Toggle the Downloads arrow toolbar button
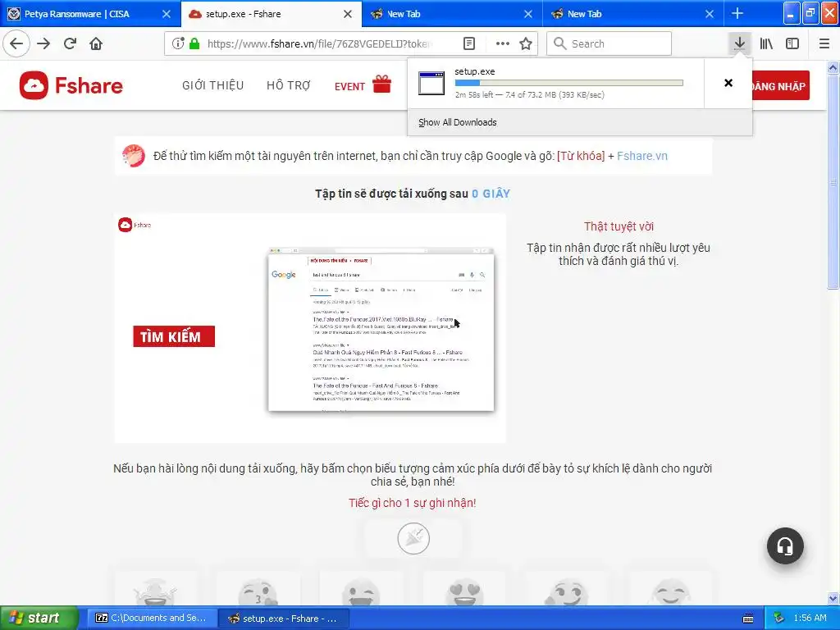Screen dimensions: 840x630 tap(739, 43)
